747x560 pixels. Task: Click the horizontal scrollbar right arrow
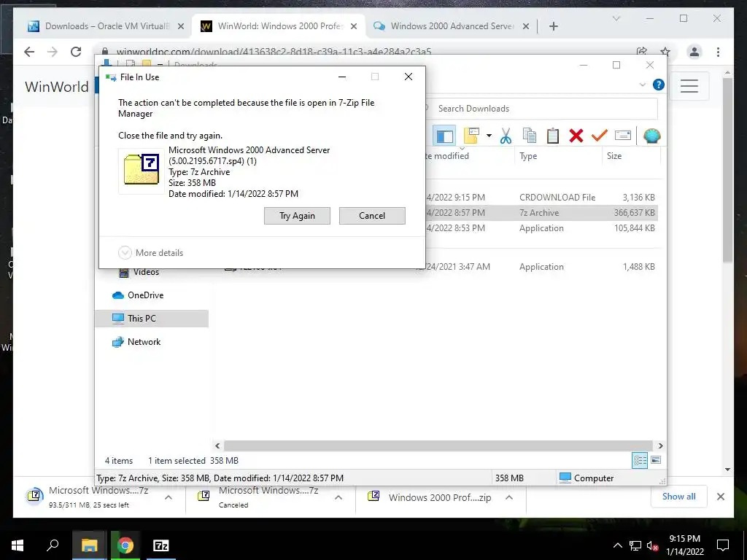coord(660,446)
